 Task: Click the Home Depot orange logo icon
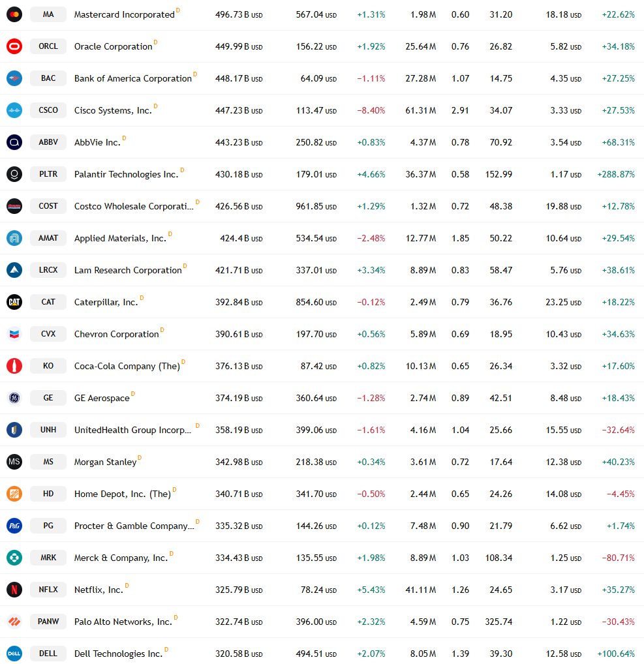tap(14, 494)
